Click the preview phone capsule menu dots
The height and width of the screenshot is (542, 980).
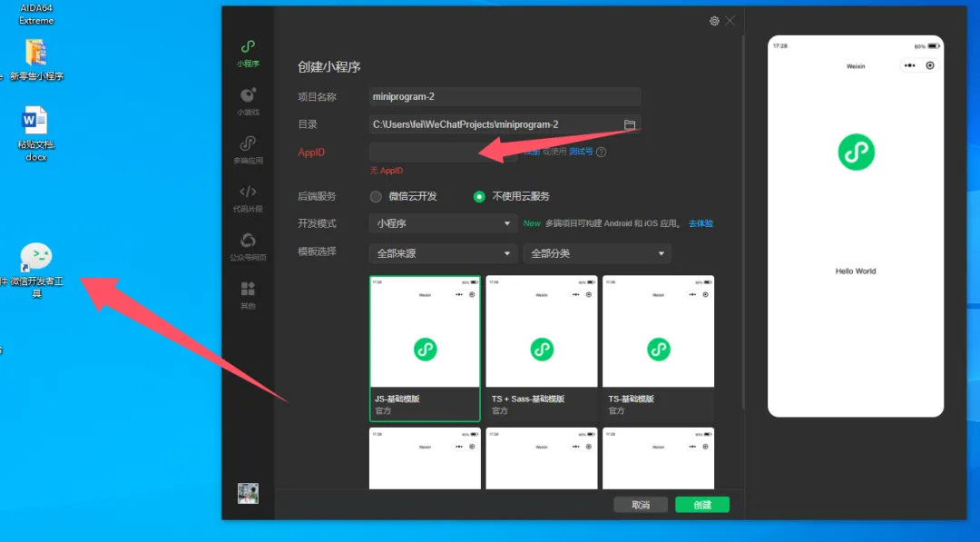909,65
